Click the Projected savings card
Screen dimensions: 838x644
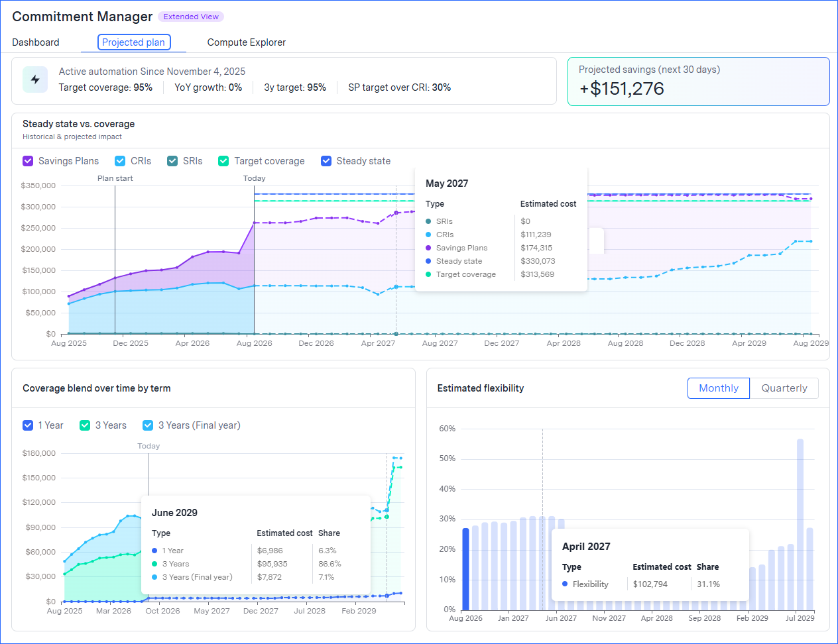(699, 81)
